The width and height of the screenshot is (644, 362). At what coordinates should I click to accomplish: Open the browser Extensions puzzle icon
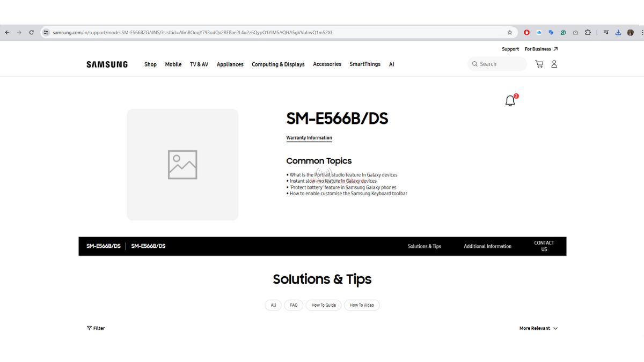[x=588, y=33]
